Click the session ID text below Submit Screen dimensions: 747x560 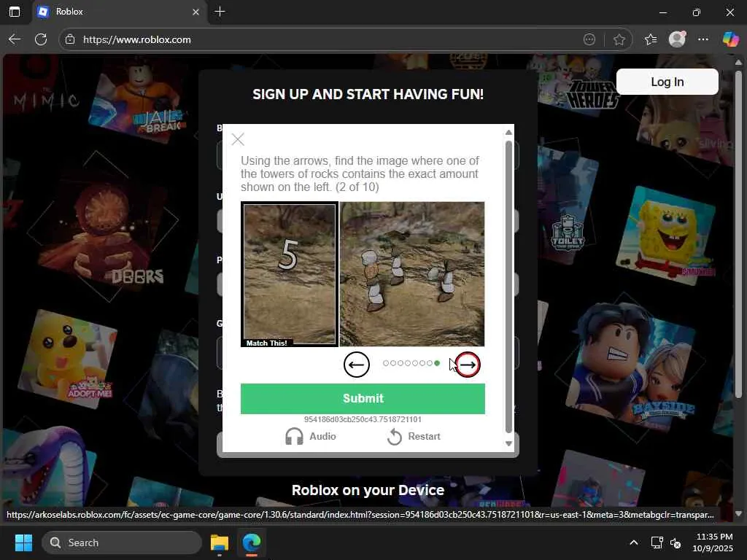[x=363, y=419]
